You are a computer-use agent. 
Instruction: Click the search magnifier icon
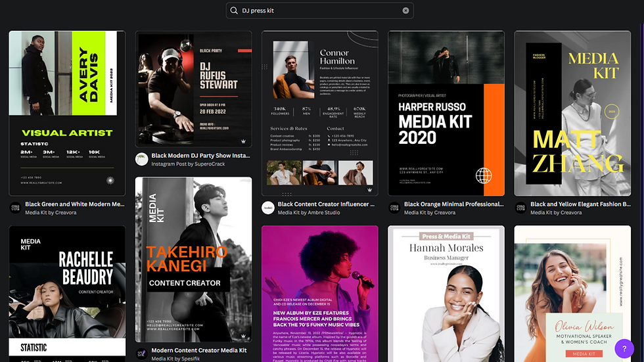(234, 11)
